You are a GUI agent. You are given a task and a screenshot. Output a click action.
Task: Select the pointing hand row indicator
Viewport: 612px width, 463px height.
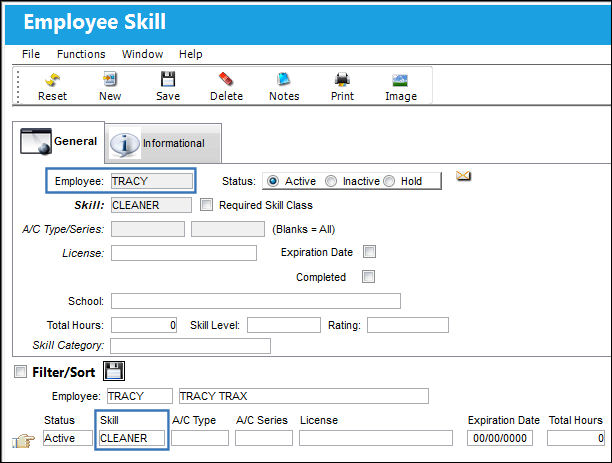coord(23,441)
